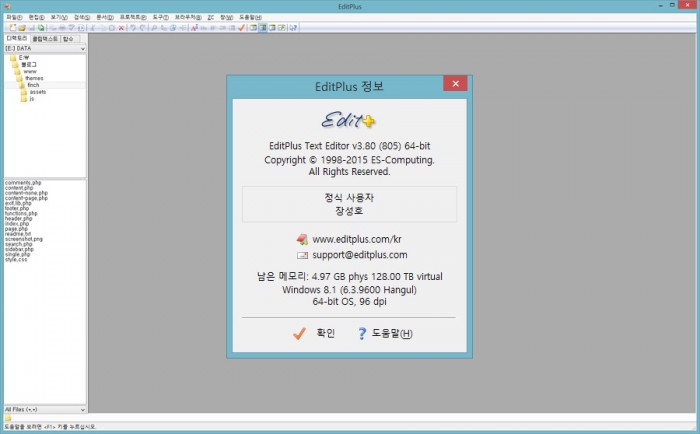Image resolution: width=700 pixels, height=434 pixels.
Task: Click the EditPlus app icon in title bar
Action: 7,6
